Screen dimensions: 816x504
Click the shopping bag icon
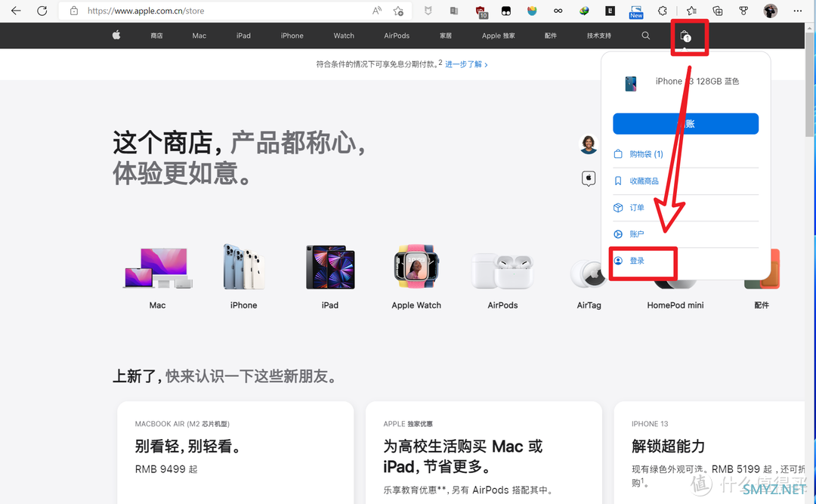pos(685,36)
